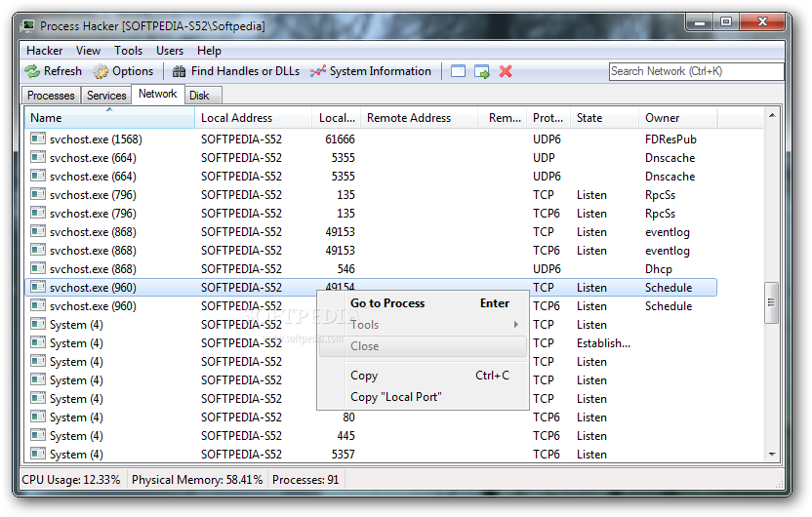Sort by Remote Address column header
Screen dimensions: 812x517
click(419, 118)
